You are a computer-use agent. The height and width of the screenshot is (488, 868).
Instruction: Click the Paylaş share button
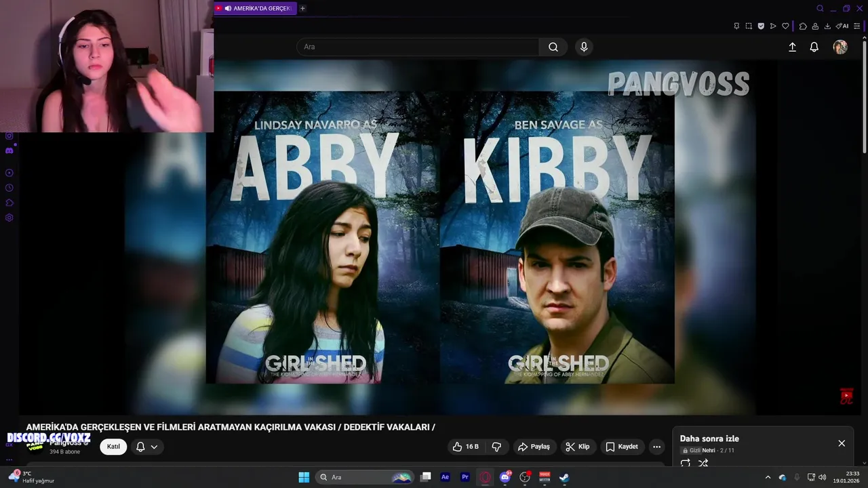click(534, 447)
